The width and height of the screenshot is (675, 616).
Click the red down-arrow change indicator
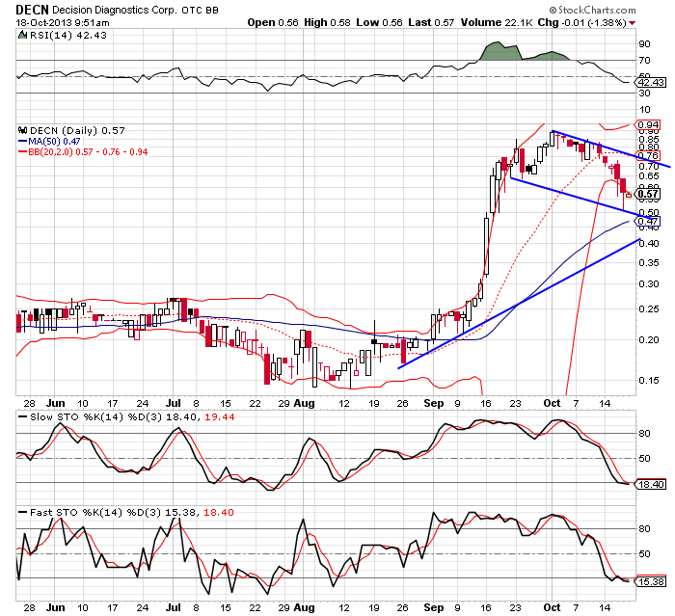pos(632,23)
